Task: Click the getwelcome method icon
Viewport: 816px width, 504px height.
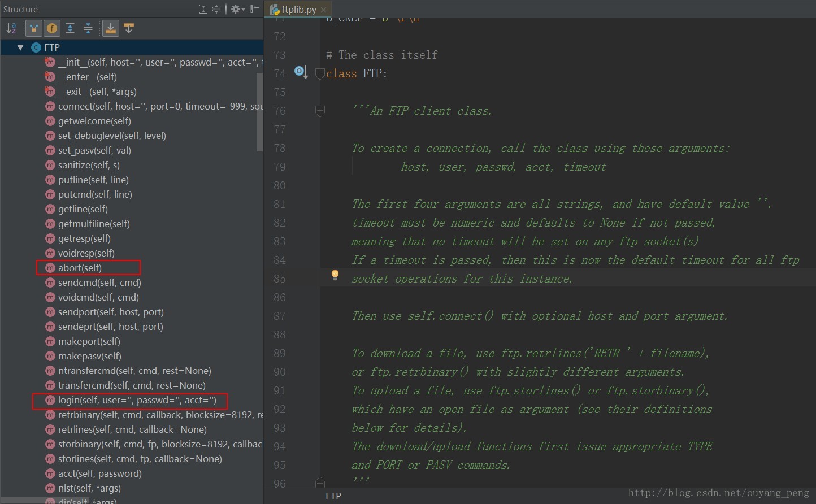Action: coord(50,121)
